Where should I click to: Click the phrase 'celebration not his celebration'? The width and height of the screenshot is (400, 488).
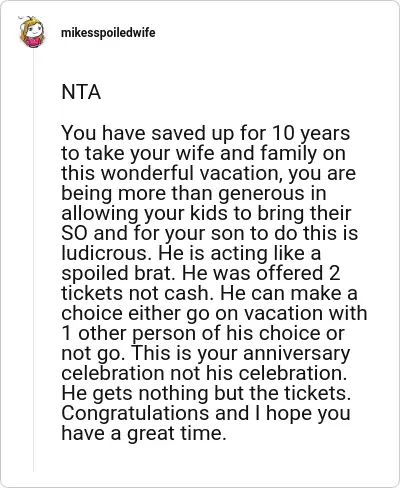204,374
